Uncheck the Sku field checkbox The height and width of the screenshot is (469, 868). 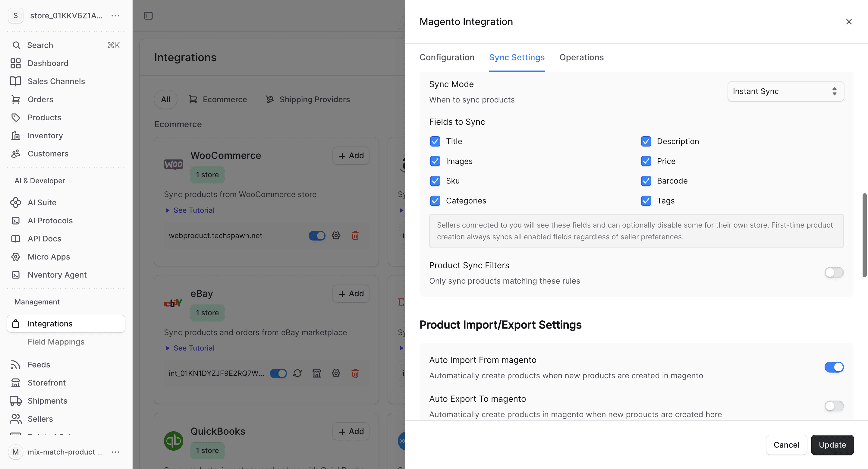tap(435, 181)
